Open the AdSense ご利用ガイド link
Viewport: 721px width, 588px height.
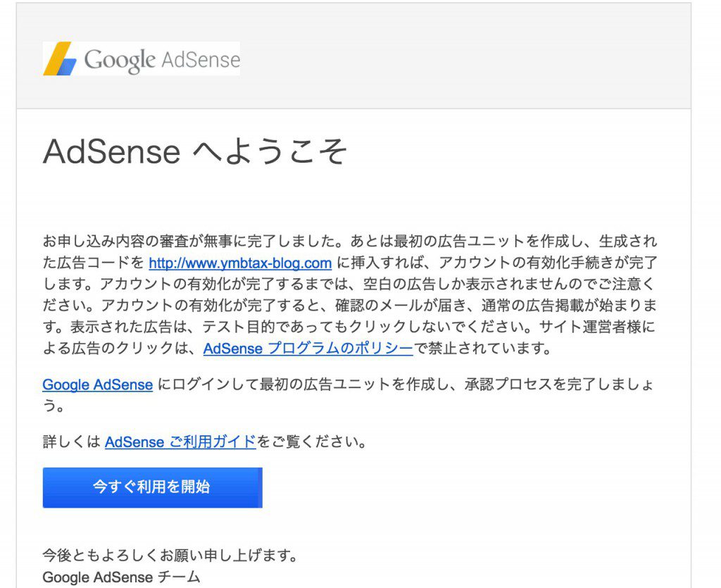180,442
